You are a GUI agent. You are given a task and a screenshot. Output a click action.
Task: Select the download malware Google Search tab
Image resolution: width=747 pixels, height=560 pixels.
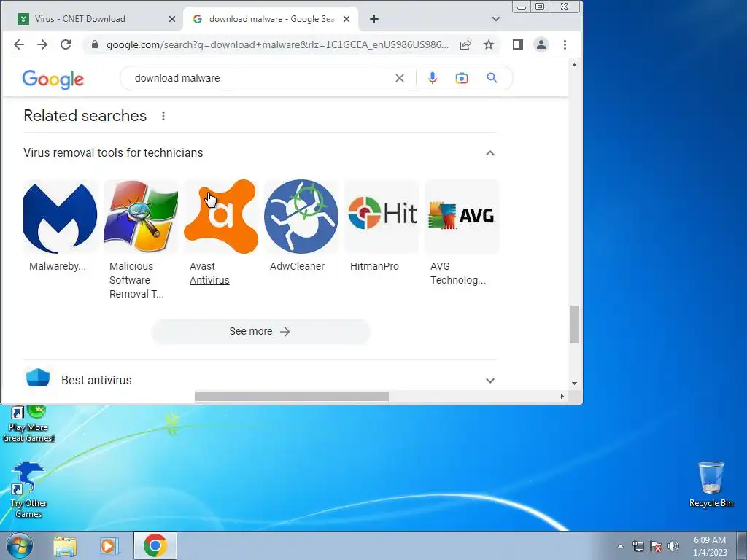click(x=271, y=19)
